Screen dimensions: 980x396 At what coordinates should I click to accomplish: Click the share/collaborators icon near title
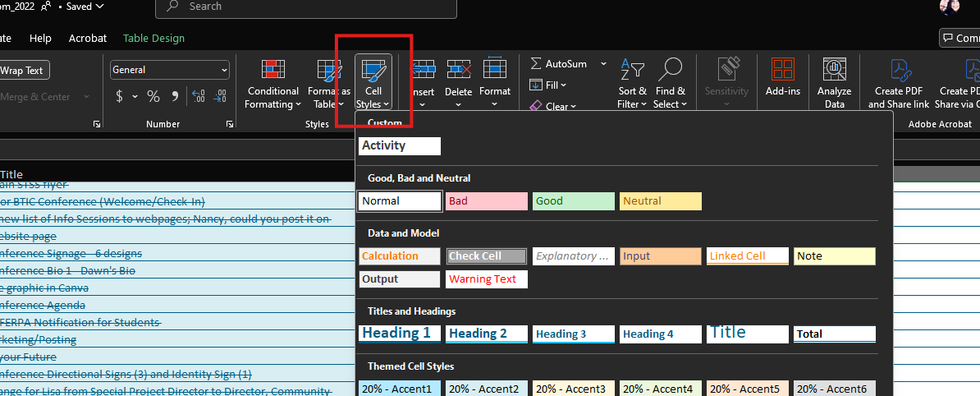(x=46, y=7)
